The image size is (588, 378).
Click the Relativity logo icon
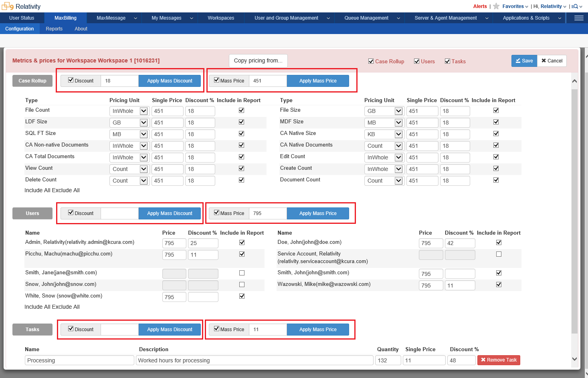click(8, 6)
